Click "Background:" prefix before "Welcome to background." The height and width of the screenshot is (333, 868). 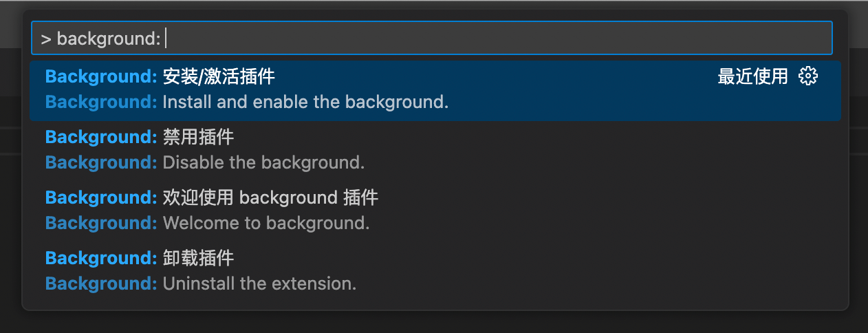coord(101,224)
